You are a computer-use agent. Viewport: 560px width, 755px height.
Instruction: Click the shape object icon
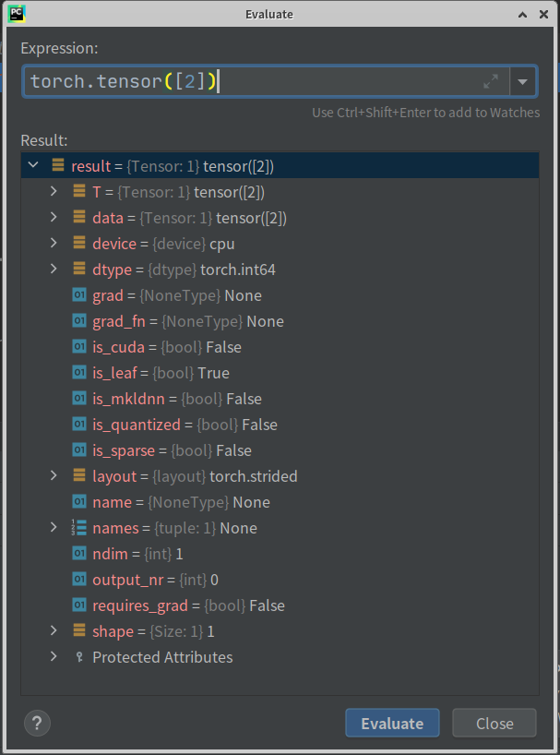click(x=79, y=630)
